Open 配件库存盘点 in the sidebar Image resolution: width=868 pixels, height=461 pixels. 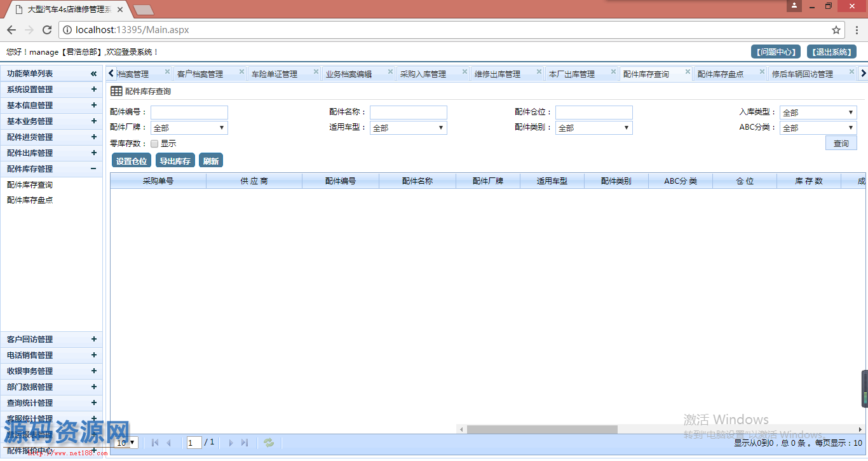[x=30, y=200]
